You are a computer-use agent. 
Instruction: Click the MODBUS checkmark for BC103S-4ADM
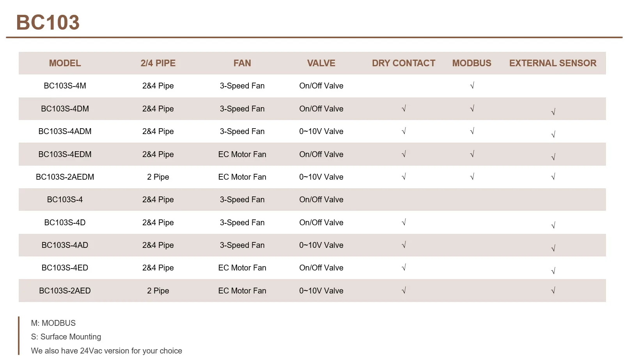pyautogui.click(x=472, y=131)
